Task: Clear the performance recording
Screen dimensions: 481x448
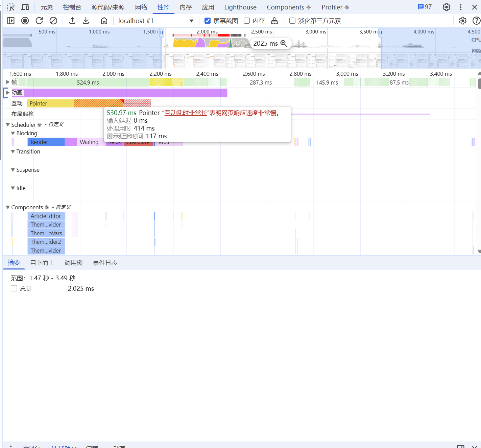Action: click(53, 21)
